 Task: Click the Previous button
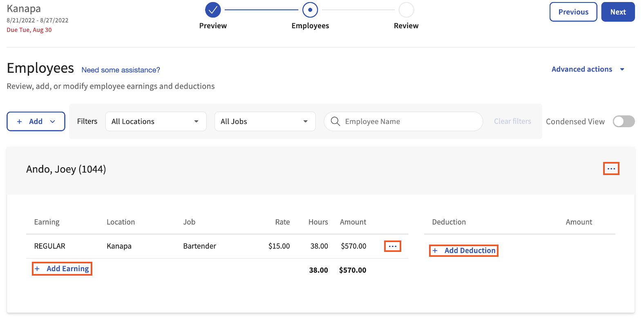click(x=573, y=12)
